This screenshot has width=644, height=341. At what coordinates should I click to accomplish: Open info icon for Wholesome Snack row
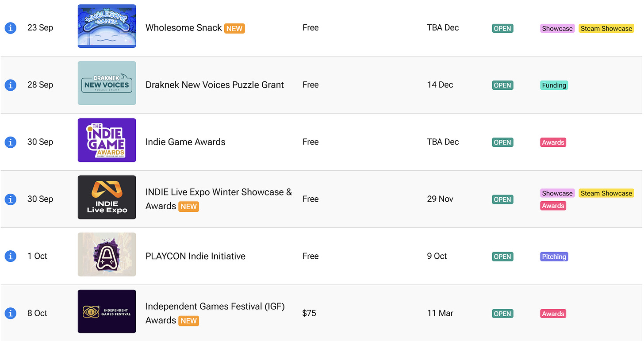[x=11, y=28]
